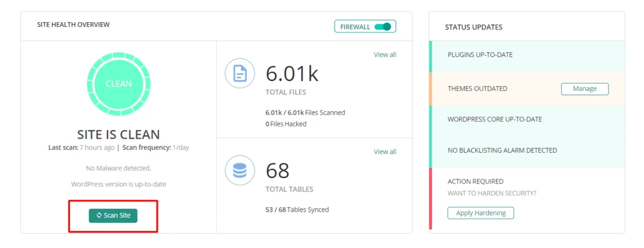Select the Plugins Up-To-Date status row

527,56
